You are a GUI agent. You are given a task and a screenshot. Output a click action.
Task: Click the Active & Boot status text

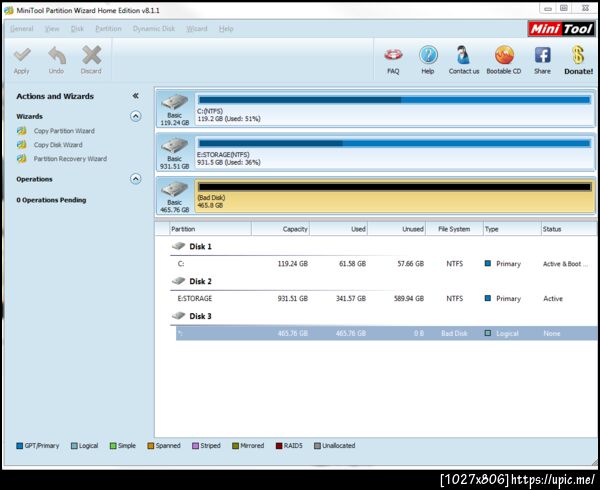point(565,264)
